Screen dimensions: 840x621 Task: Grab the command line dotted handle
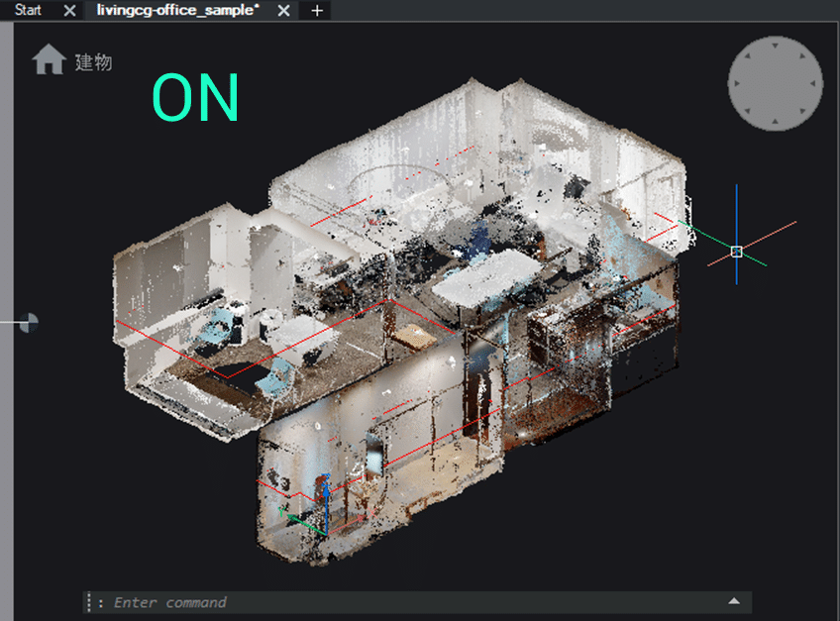pyautogui.click(x=89, y=602)
